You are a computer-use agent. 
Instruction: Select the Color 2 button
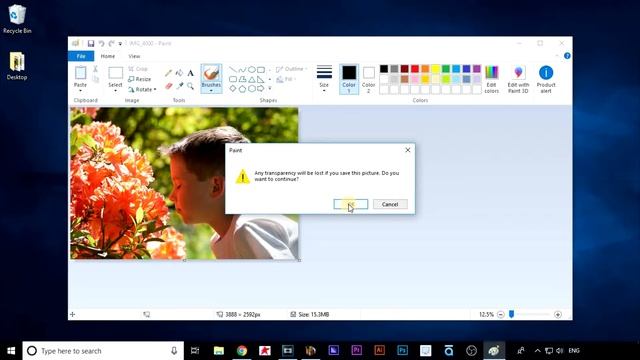[x=369, y=79]
